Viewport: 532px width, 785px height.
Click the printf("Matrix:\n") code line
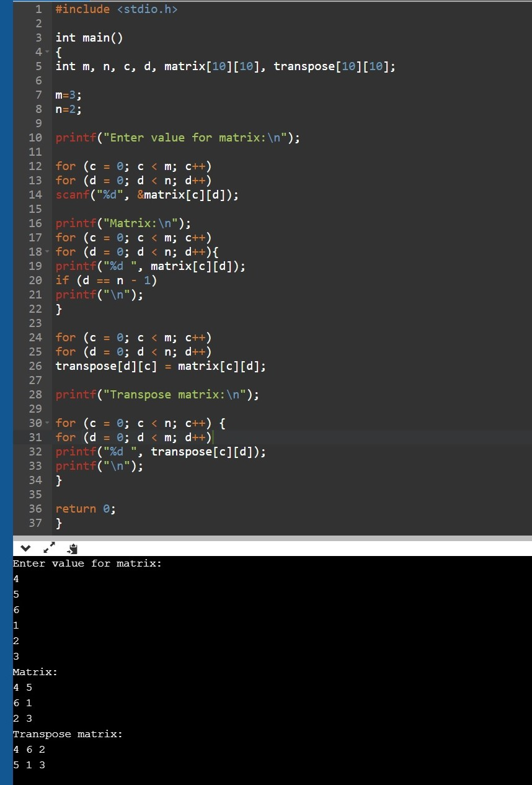tap(123, 223)
